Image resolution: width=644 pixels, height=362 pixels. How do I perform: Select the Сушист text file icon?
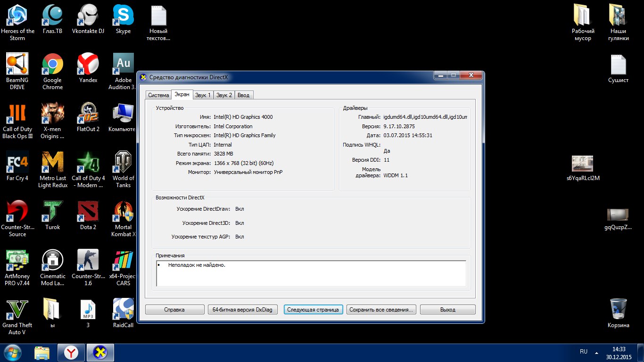(x=618, y=68)
